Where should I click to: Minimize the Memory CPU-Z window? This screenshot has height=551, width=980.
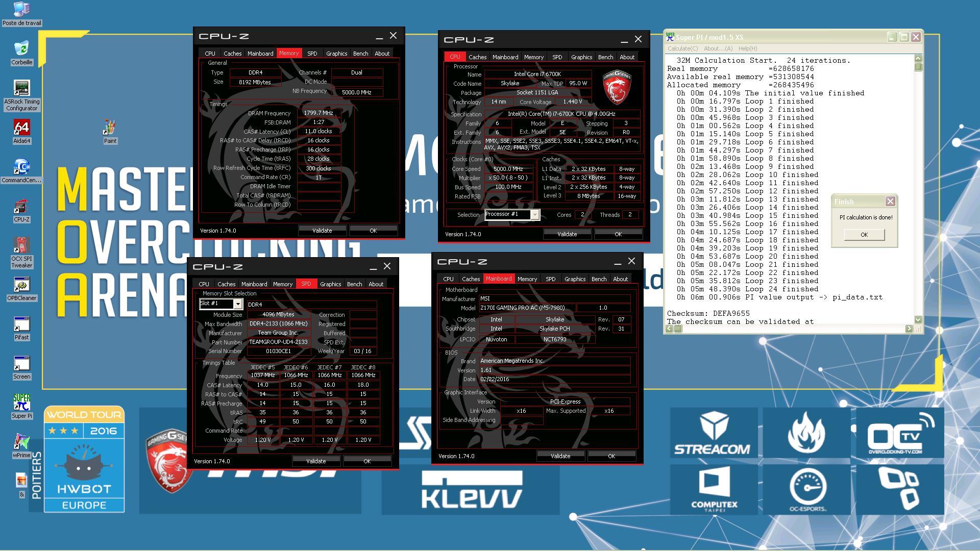[379, 36]
